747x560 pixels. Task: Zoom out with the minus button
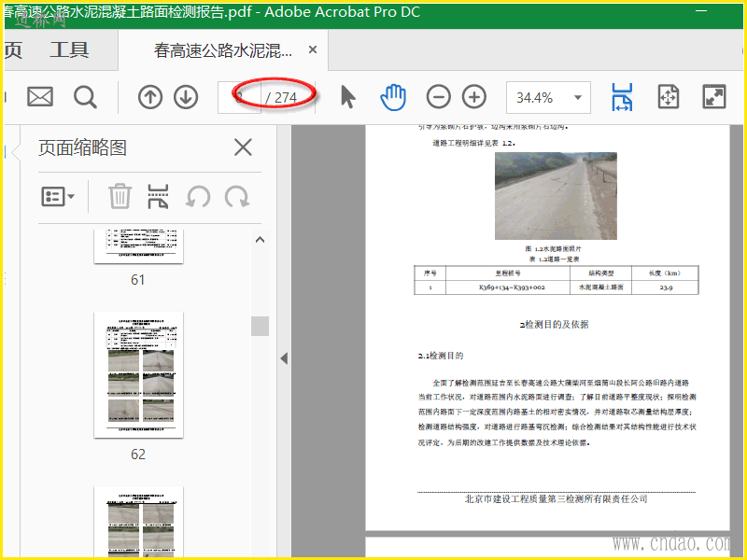[438, 97]
